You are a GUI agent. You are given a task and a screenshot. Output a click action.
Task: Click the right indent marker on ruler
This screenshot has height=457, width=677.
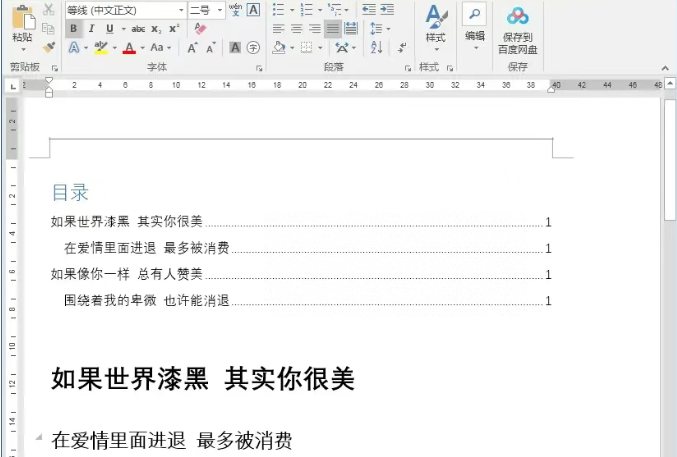551,89
